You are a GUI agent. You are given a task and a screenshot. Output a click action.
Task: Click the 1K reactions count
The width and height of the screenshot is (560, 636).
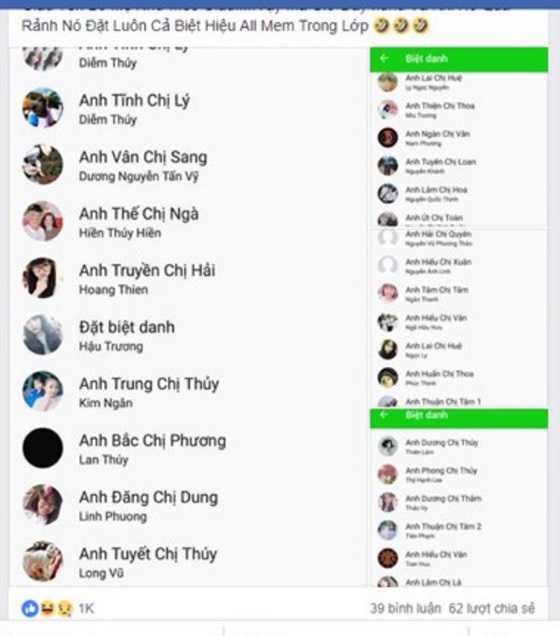tap(86, 608)
